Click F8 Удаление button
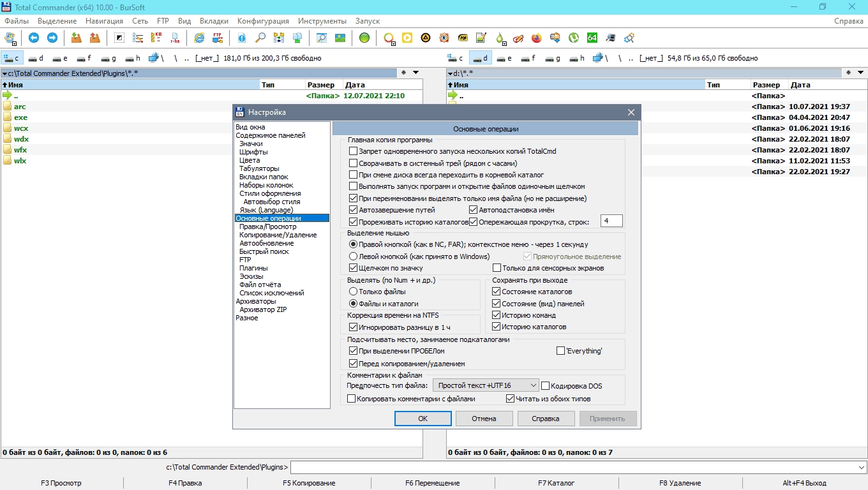The height and width of the screenshot is (490, 868). pyautogui.click(x=680, y=483)
